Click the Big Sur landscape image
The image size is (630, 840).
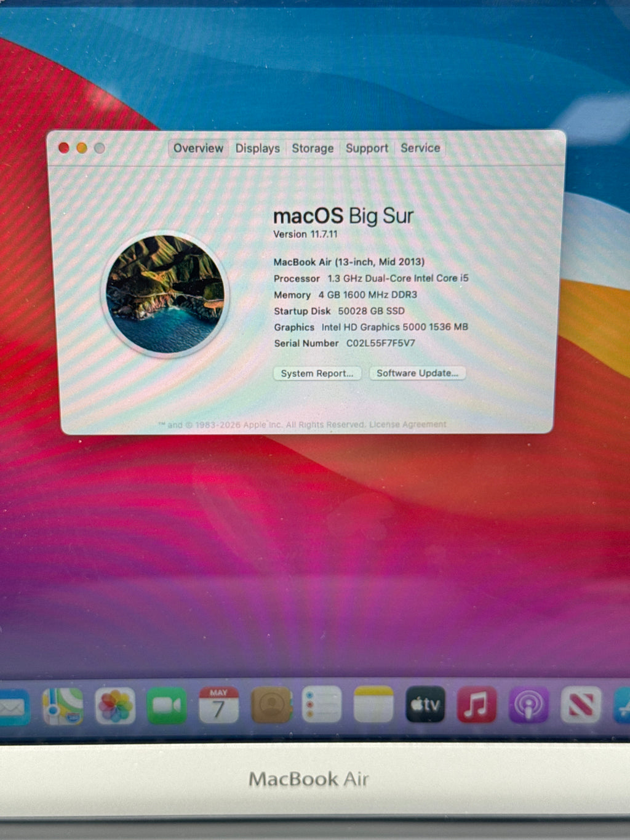click(165, 294)
